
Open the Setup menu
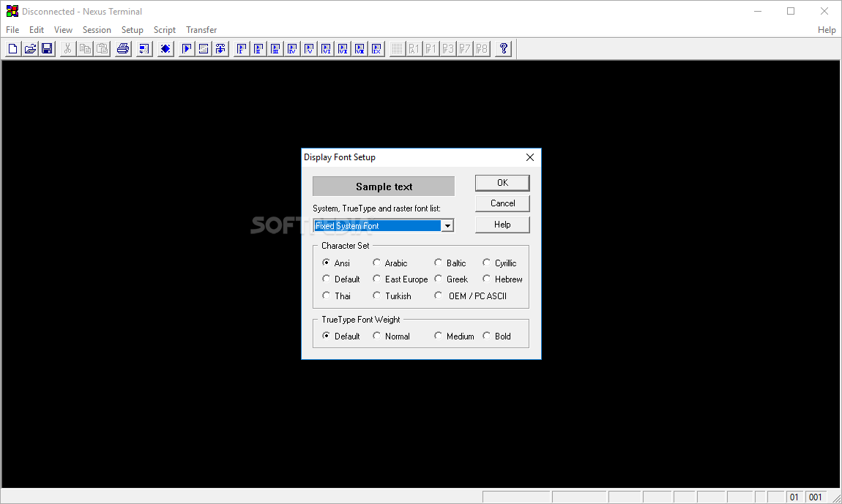(132, 29)
